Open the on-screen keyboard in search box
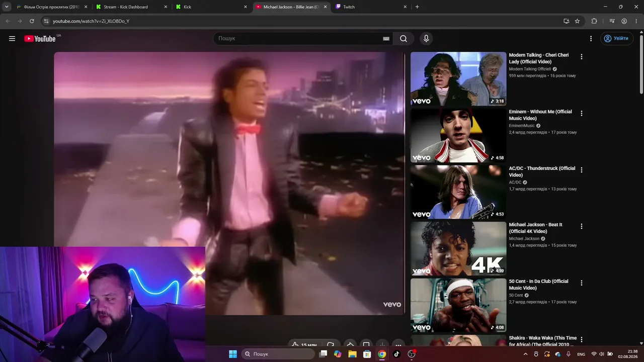This screenshot has width=644, height=362. (386, 39)
